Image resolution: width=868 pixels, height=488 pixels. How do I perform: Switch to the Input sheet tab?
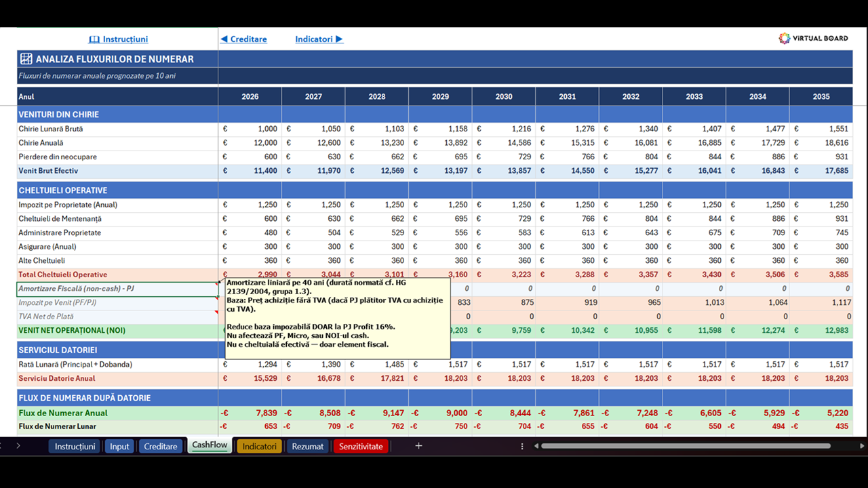[x=119, y=446]
